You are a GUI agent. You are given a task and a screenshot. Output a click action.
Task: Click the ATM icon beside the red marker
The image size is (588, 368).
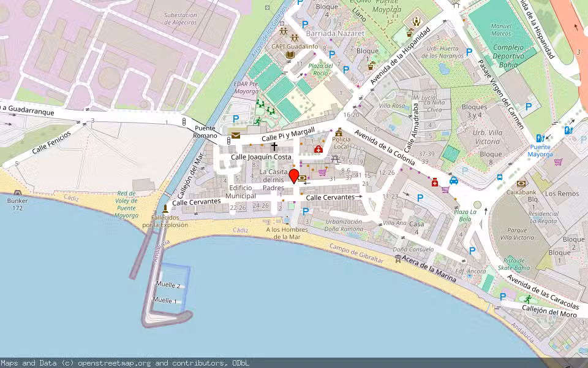pos(302,178)
